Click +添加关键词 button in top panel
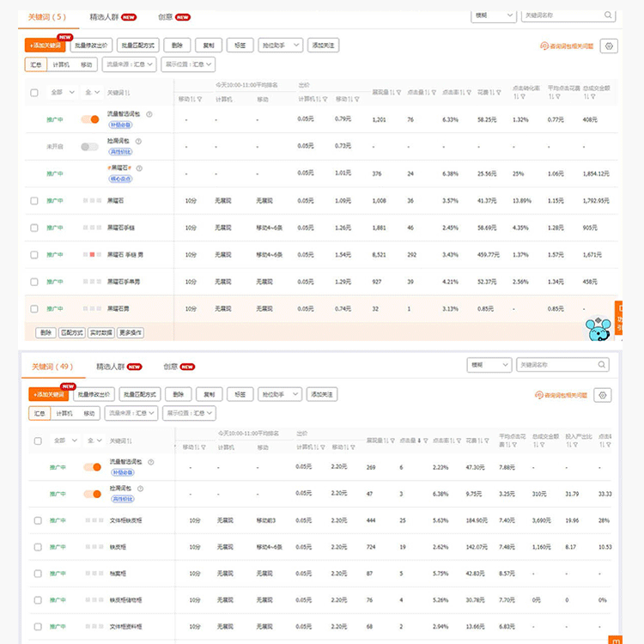 click(46, 46)
